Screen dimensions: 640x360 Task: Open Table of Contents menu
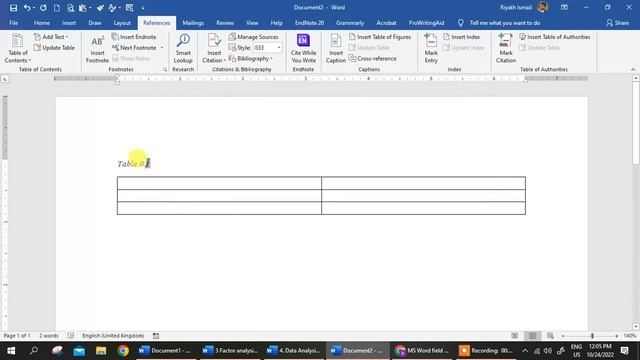tap(18, 49)
